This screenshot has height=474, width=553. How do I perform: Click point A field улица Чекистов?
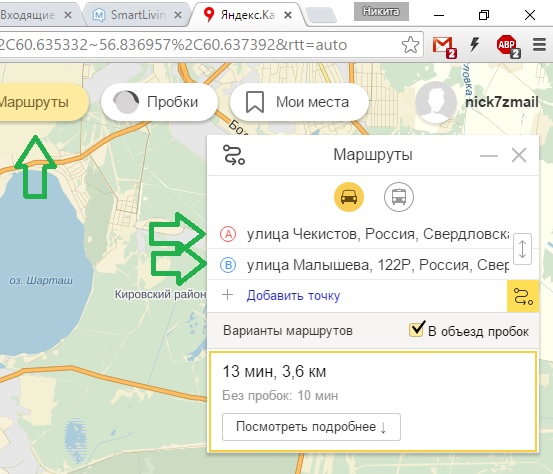(377, 234)
